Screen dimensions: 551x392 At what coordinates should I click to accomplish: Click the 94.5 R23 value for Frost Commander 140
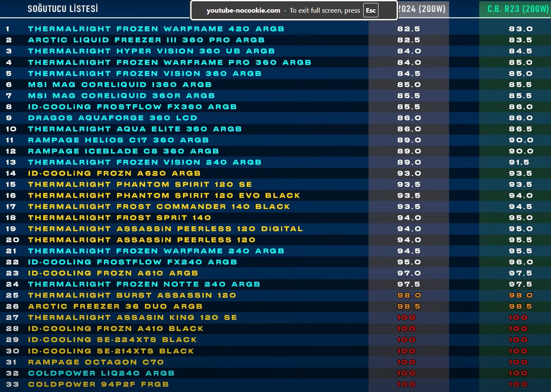(521, 207)
